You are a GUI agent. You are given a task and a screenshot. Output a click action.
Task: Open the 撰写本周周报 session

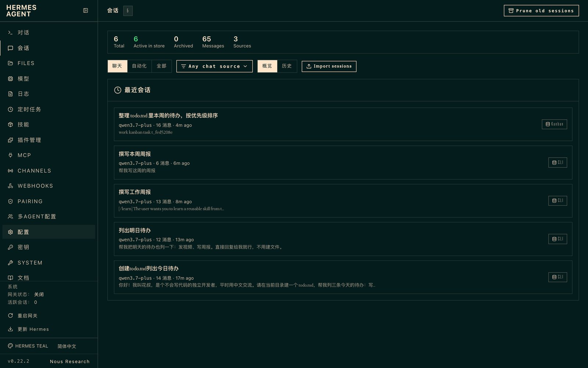click(x=343, y=162)
